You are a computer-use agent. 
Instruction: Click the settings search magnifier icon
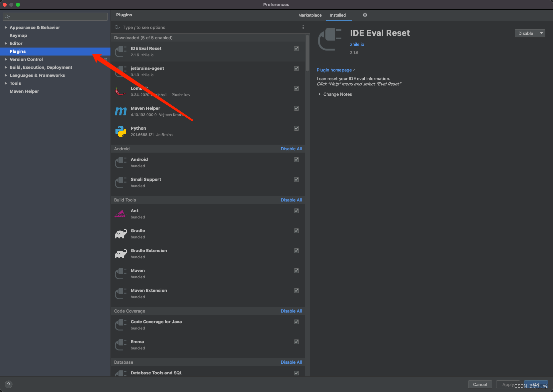(x=7, y=17)
